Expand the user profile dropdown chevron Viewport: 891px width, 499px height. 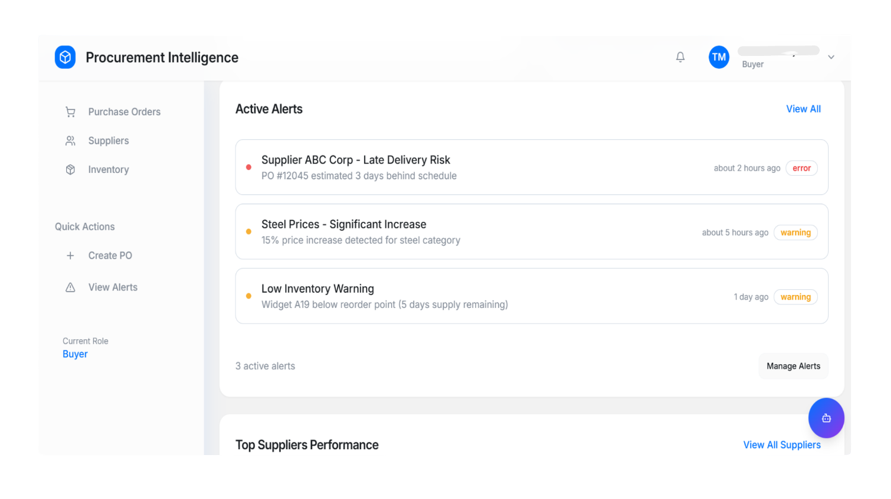831,58
